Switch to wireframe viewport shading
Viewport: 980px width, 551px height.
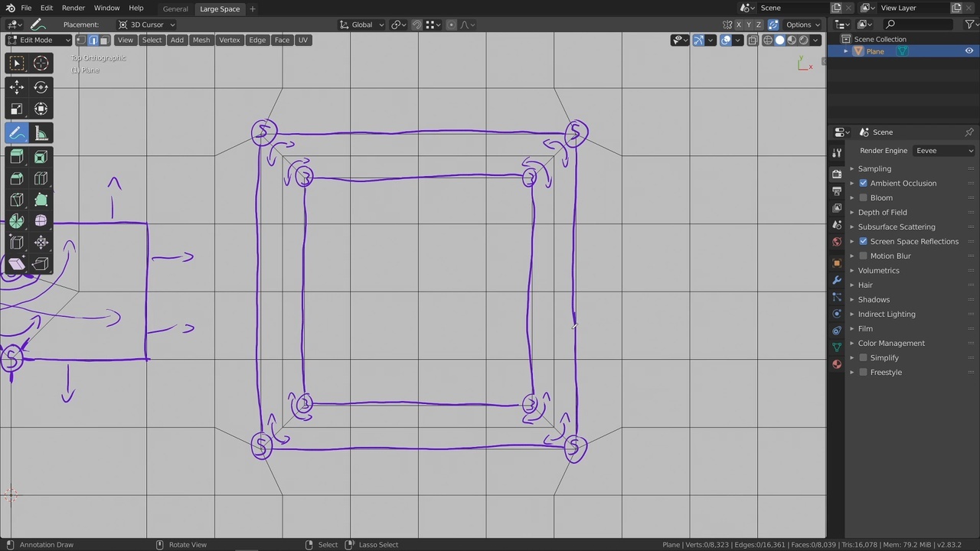point(768,40)
